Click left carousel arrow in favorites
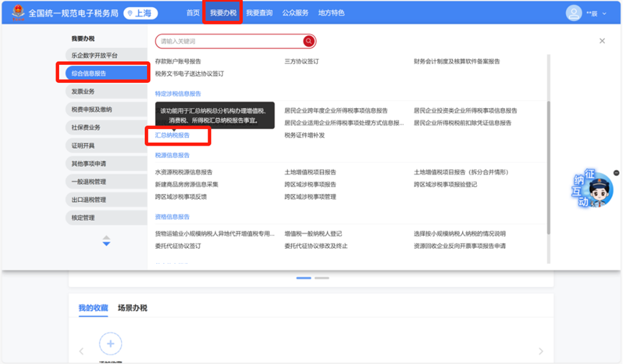This screenshot has height=364, width=623. [81, 352]
